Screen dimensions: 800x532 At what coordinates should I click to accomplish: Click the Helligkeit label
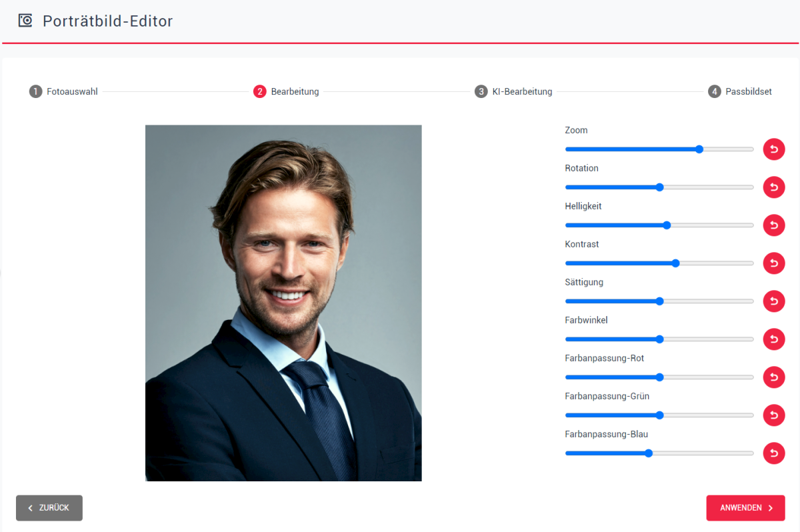[x=583, y=206]
